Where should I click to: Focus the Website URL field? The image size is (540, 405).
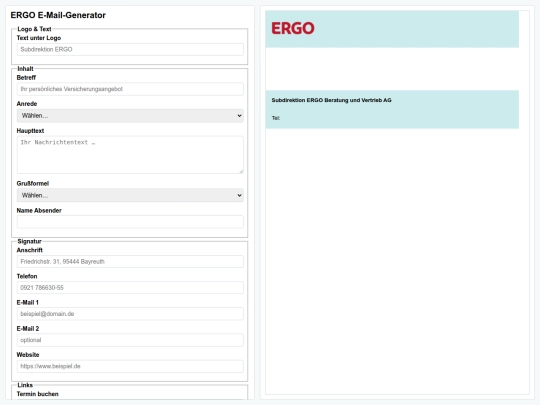130,366
